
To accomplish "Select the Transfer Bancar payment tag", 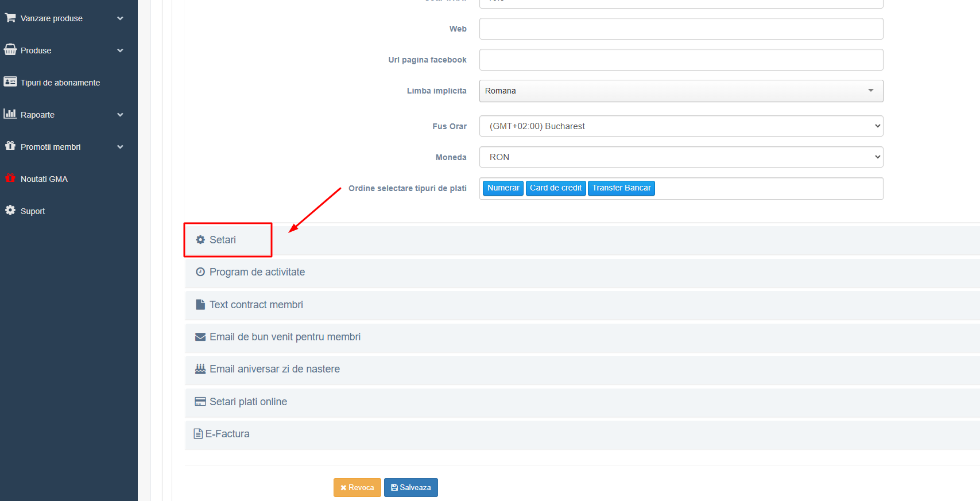I will pos(621,188).
